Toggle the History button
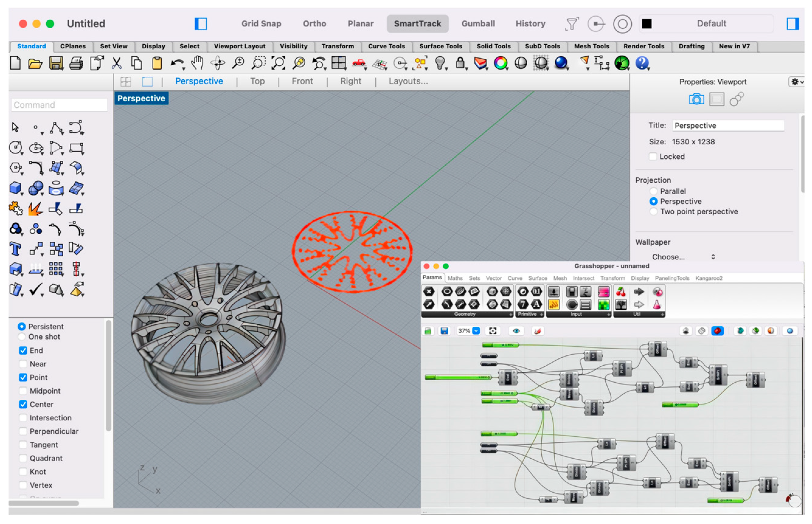812x524 pixels. click(x=530, y=23)
